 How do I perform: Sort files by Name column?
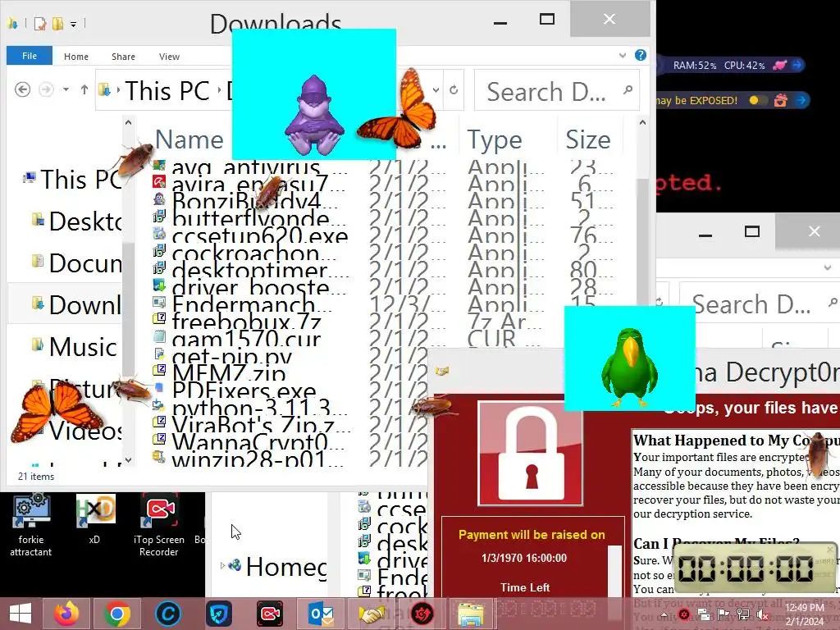pos(189,139)
